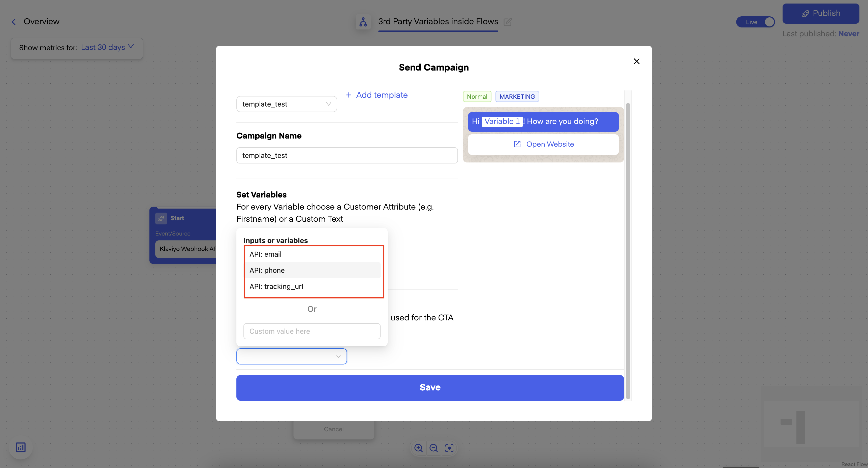Image resolution: width=868 pixels, height=468 pixels.
Task: Close the Send Campaign dialog
Action: pos(636,61)
